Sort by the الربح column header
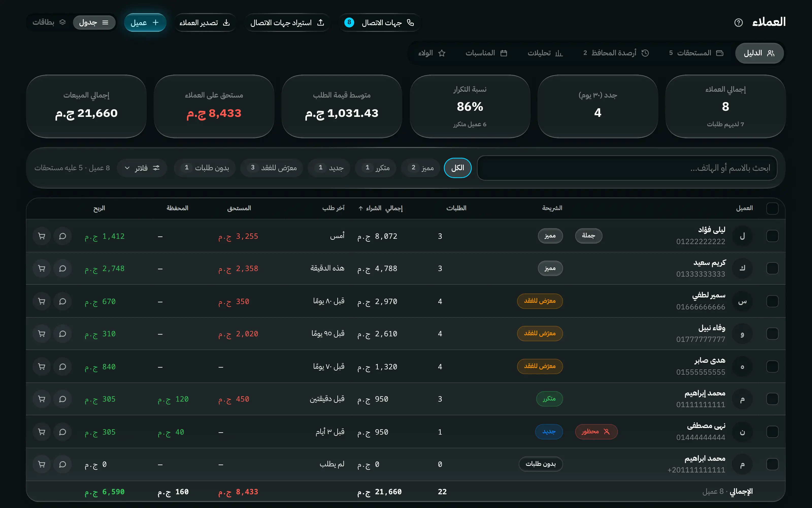This screenshot has height=508, width=812. tap(99, 208)
